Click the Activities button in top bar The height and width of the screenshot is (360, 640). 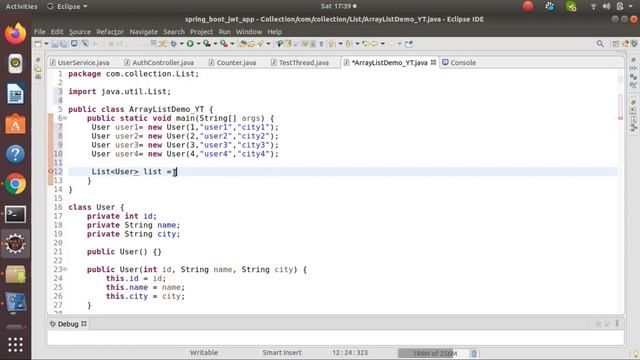point(21,6)
